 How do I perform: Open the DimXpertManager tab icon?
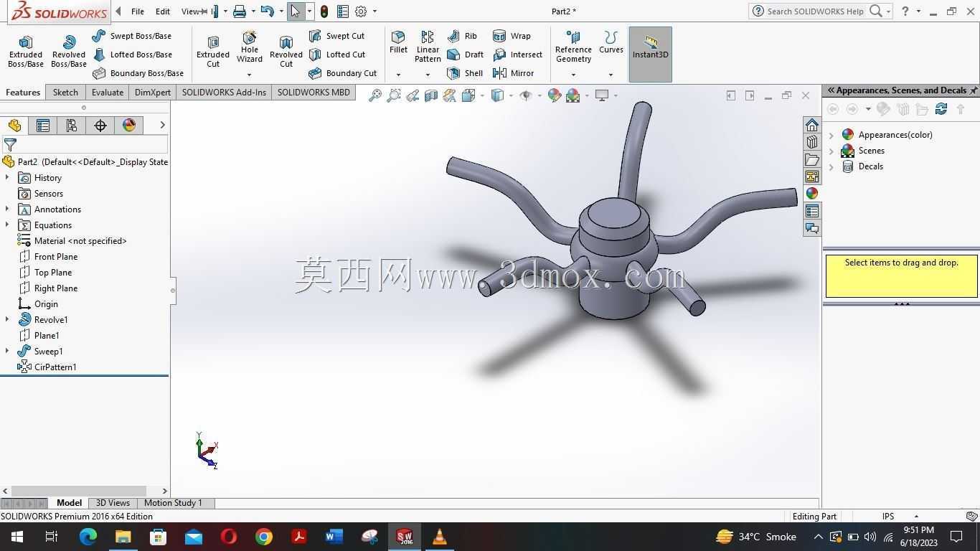click(100, 126)
